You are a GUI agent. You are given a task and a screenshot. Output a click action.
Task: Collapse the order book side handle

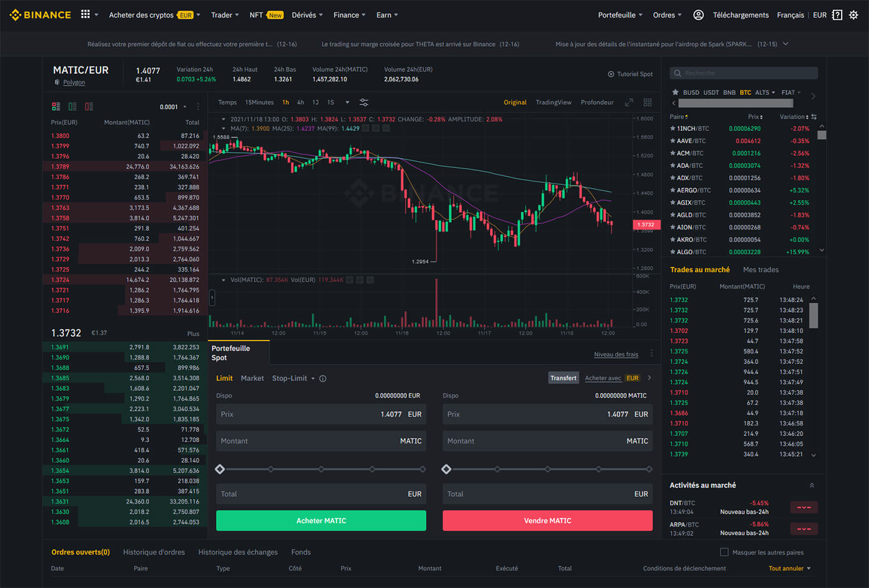(212, 298)
